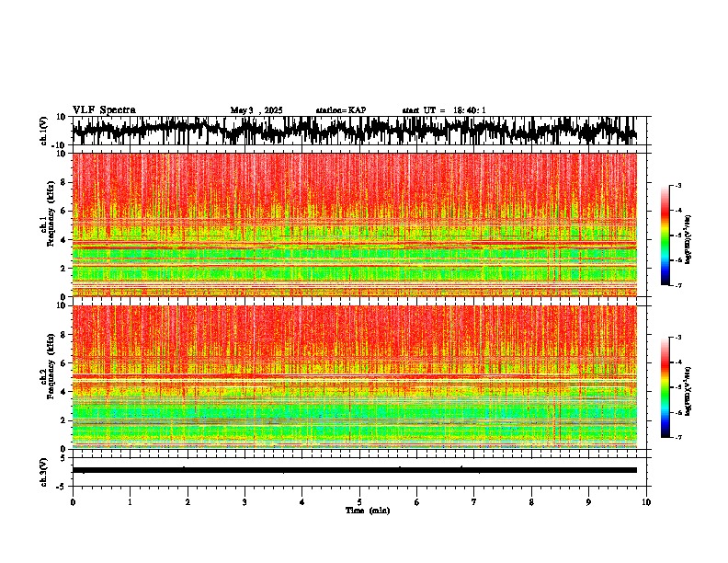The width and height of the screenshot is (728, 563).
Task: Click the "-7" label of ch.1 color bar
Action: coord(677,285)
